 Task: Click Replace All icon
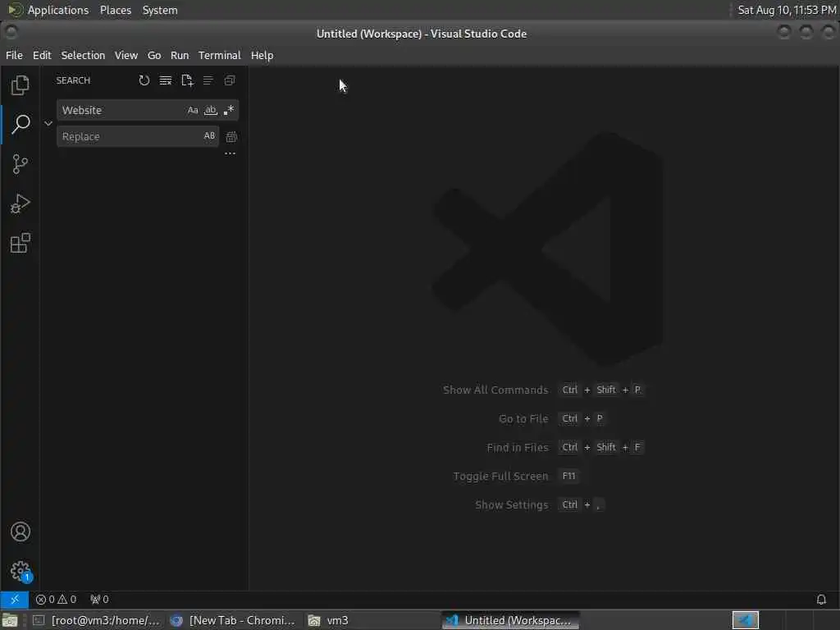231,137
